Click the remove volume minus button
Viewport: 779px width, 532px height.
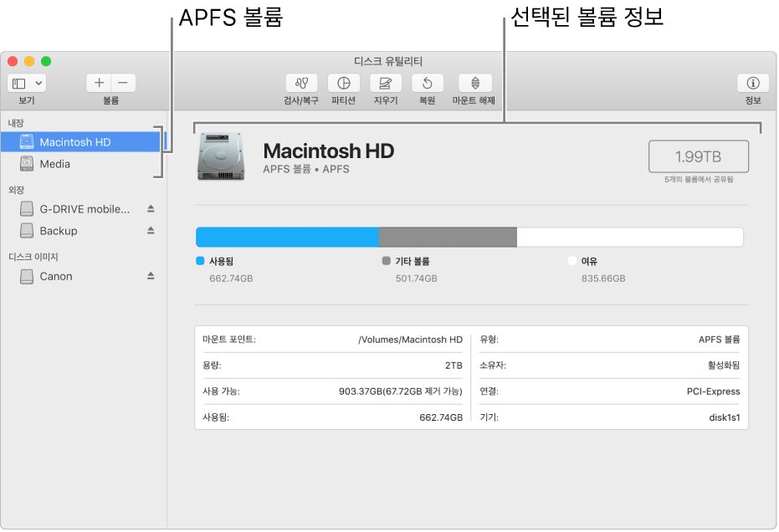[x=123, y=83]
